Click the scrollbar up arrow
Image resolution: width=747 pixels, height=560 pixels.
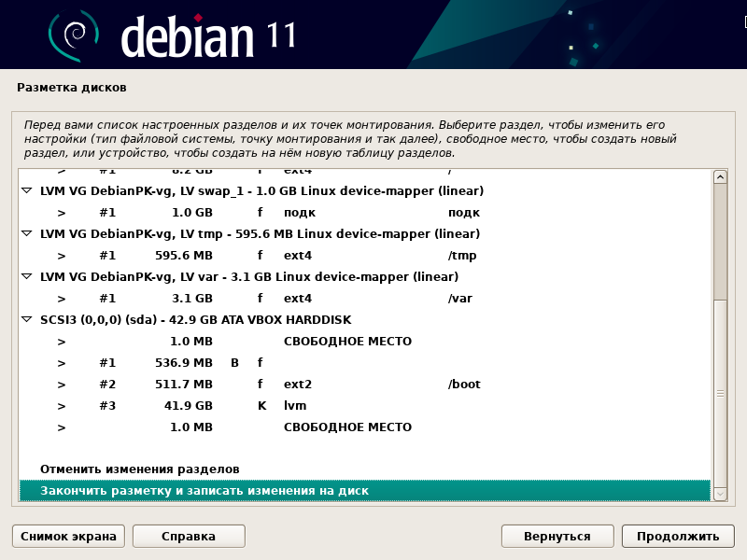[719, 176]
